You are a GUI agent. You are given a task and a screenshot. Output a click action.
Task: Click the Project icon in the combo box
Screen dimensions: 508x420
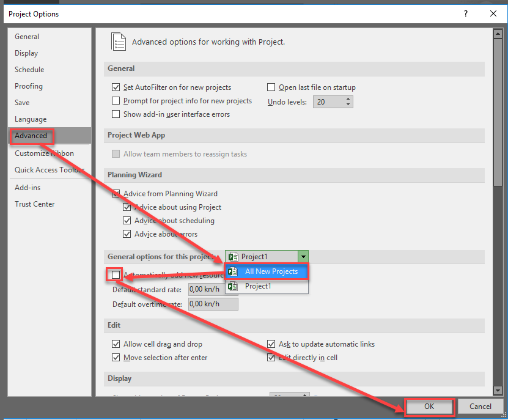point(233,257)
